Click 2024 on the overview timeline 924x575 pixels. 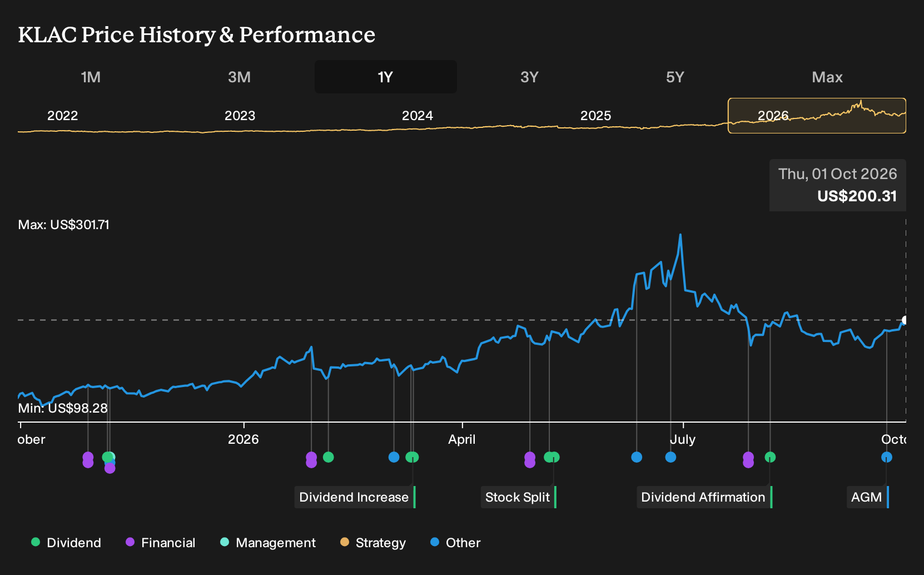coord(418,116)
